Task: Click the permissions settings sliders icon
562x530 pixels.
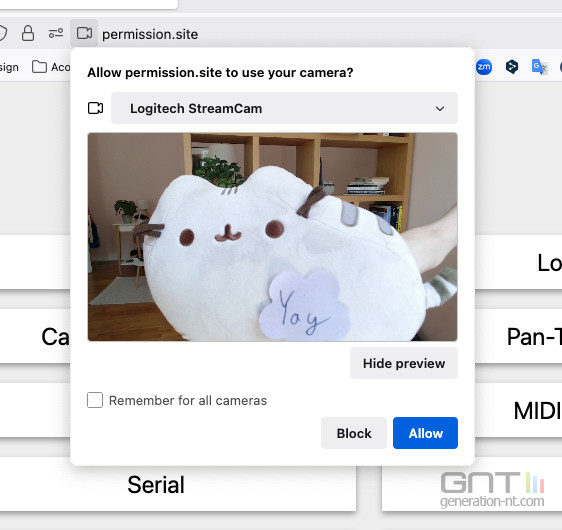Action: click(56, 33)
